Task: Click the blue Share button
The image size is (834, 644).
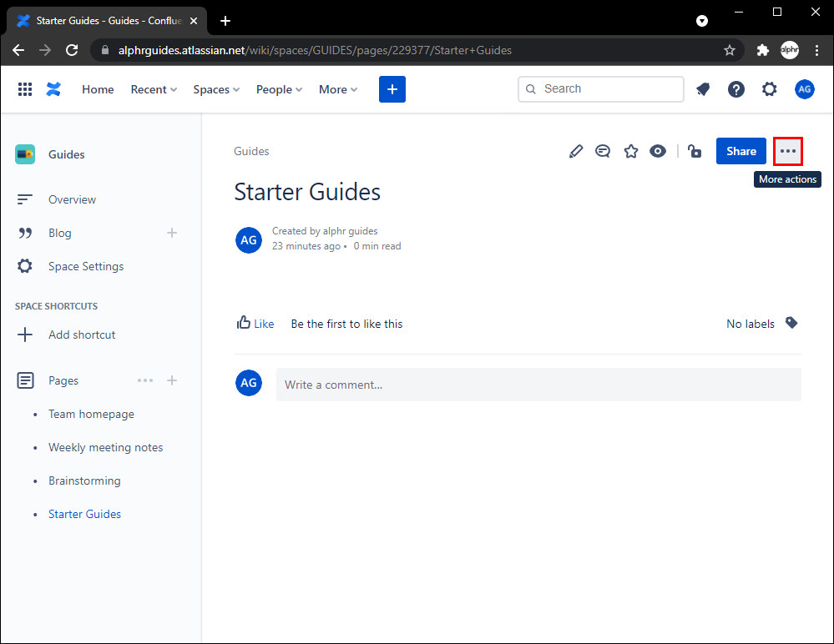Action: tap(740, 151)
